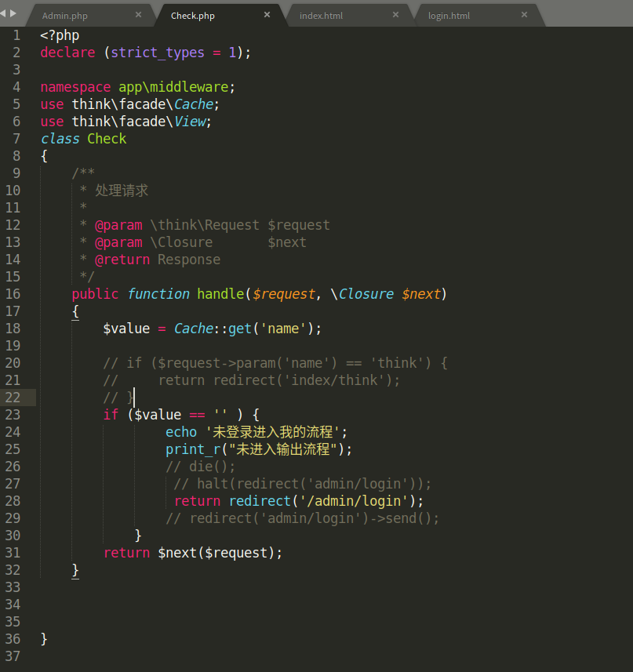Click the right tab scroll arrow
633x672 pixels.
click(x=13, y=13)
